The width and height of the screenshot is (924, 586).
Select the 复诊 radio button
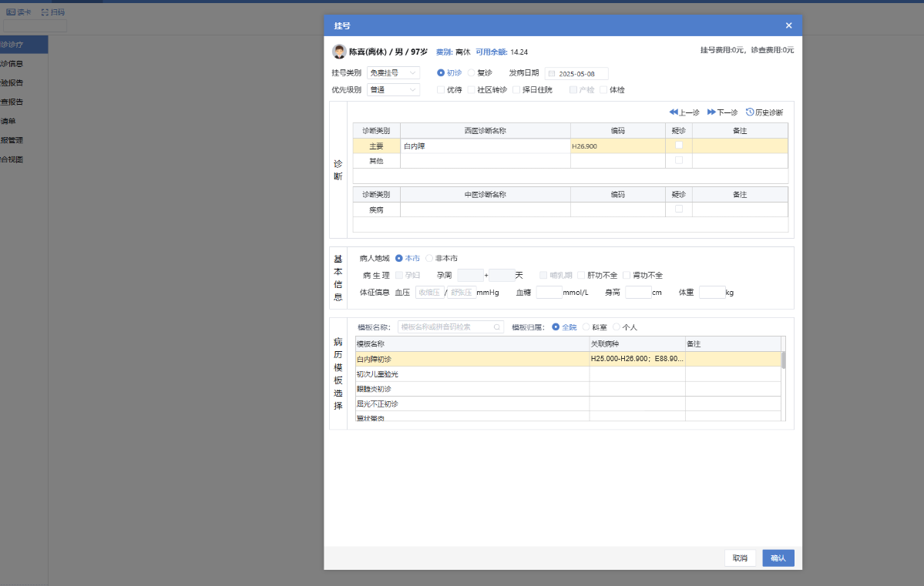472,73
